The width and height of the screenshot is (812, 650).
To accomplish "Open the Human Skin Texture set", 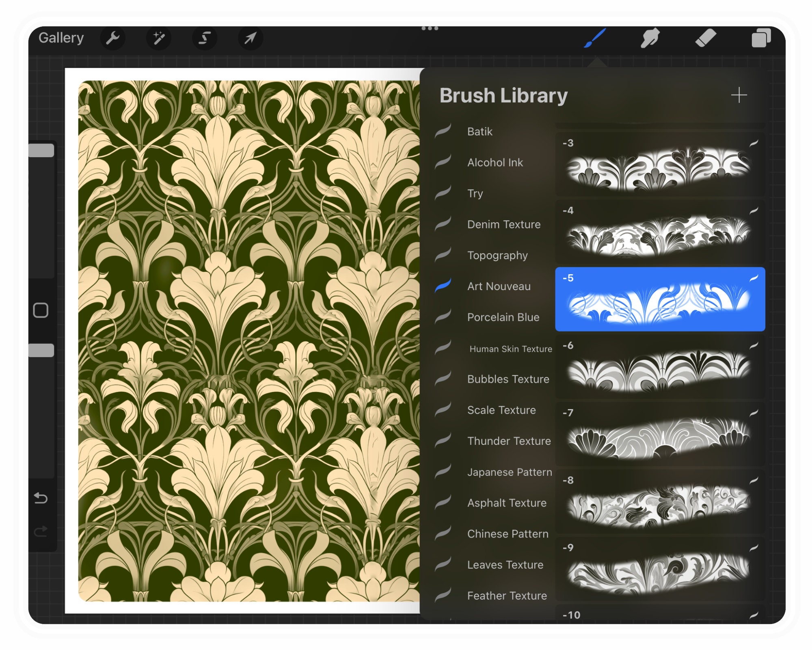I will coord(494,349).
